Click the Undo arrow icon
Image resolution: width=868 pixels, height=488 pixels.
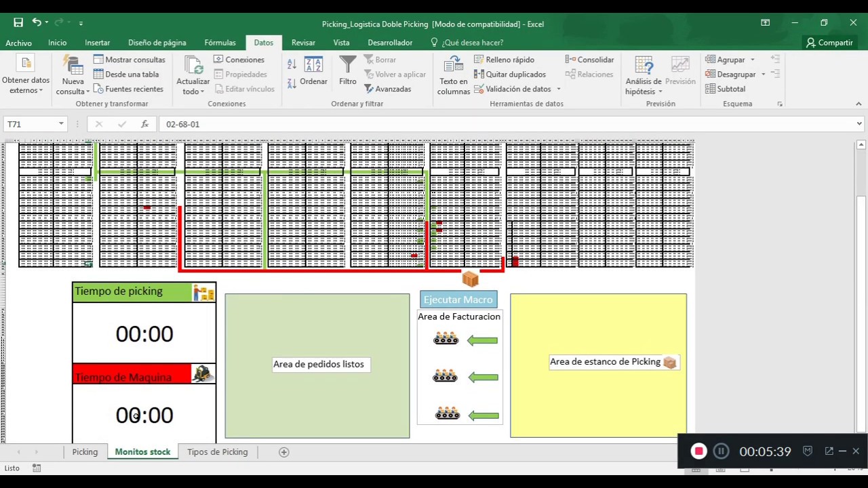[37, 23]
